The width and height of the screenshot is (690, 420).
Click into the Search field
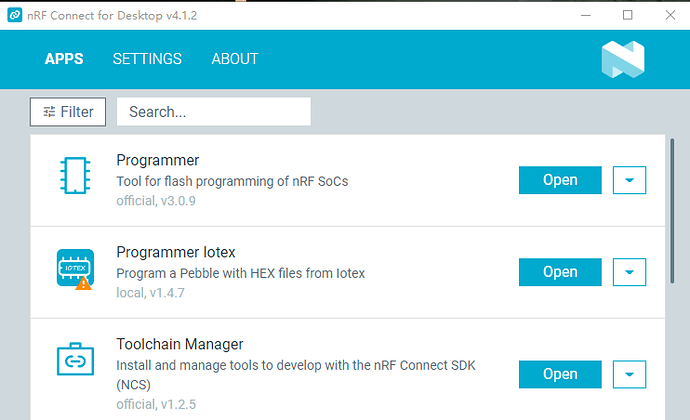(x=214, y=112)
